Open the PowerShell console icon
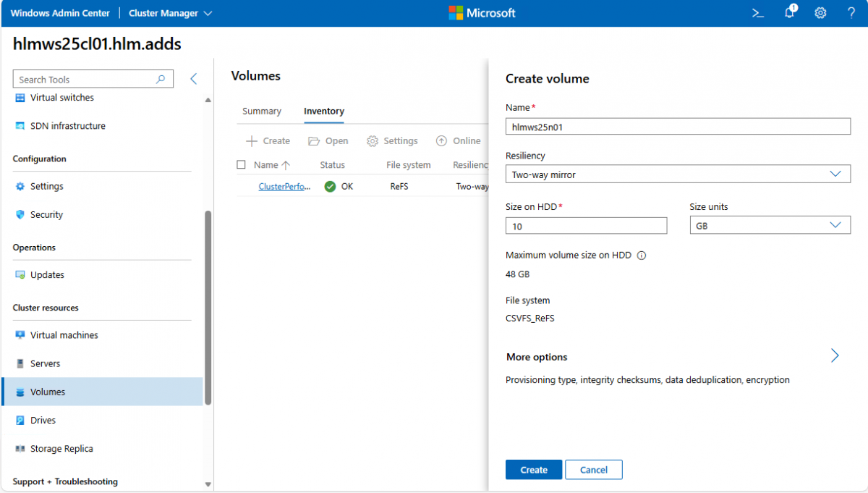The width and height of the screenshot is (868, 493). pyautogui.click(x=757, y=13)
